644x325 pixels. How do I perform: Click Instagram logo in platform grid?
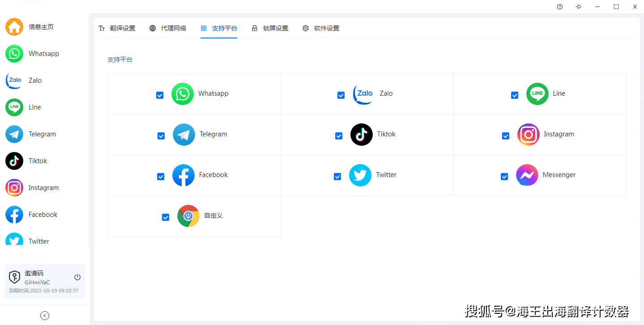(x=529, y=135)
